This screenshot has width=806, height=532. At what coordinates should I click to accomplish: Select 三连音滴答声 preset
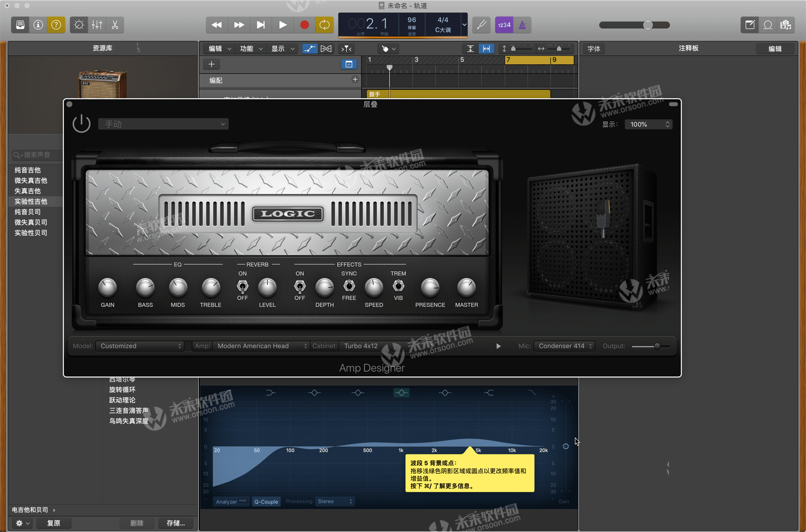click(129, 411)
